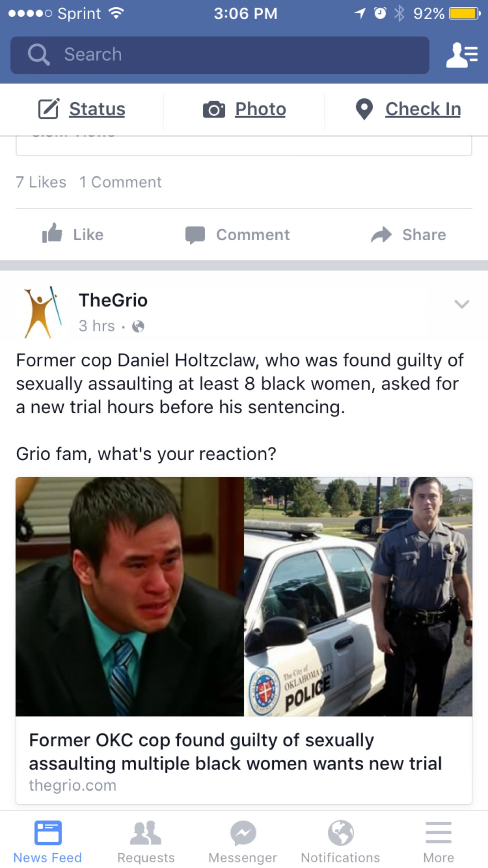This screenshot has height=868, width=488.
Task: Select the News Feed tab
Action: tap(48, 842)
